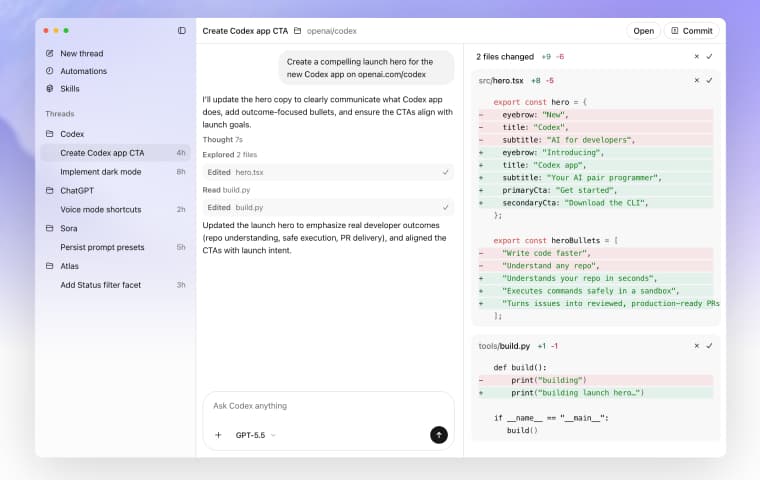The image size is (760, 480).
Task: Click the Create Codex app CTA title
Action: (x=245, y=31)
